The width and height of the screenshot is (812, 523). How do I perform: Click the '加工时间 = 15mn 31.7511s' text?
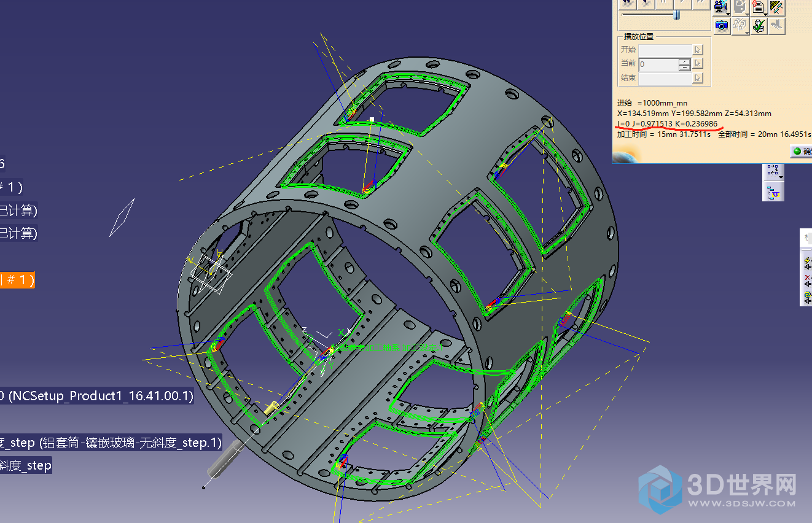(x=664, y=134)
